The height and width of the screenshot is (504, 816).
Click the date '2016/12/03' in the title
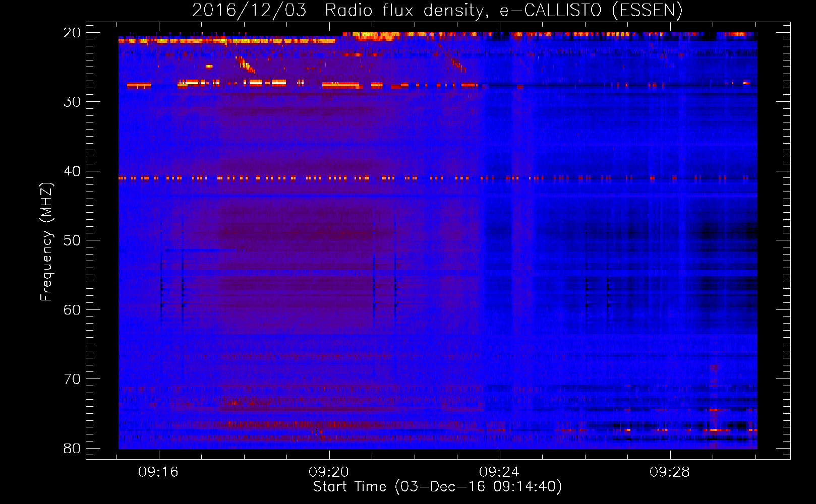[249, 11]
